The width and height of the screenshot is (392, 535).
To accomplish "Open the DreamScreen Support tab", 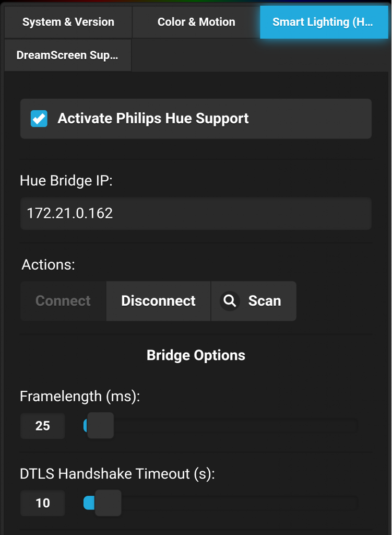I will (68, 55).
